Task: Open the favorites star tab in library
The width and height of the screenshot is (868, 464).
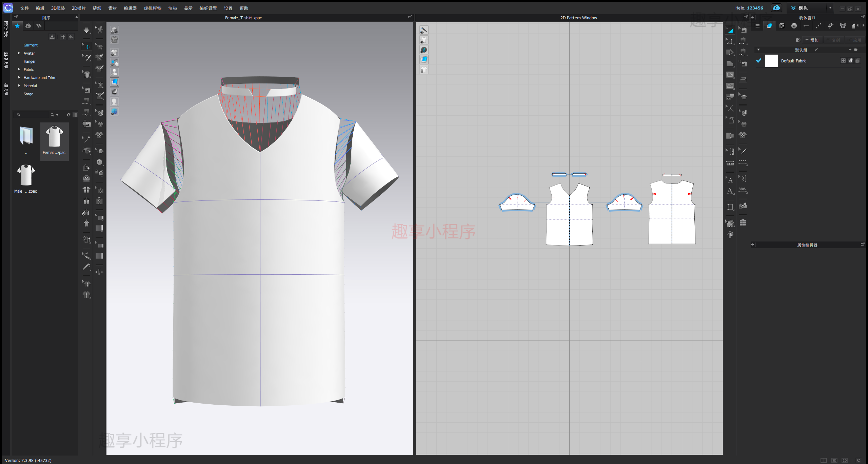Action: [17, 26]
